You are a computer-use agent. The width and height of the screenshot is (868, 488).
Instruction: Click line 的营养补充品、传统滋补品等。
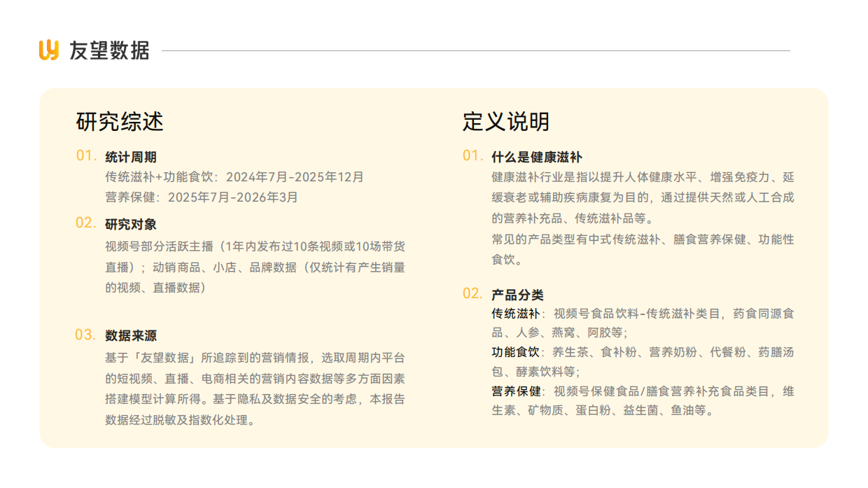573,218
